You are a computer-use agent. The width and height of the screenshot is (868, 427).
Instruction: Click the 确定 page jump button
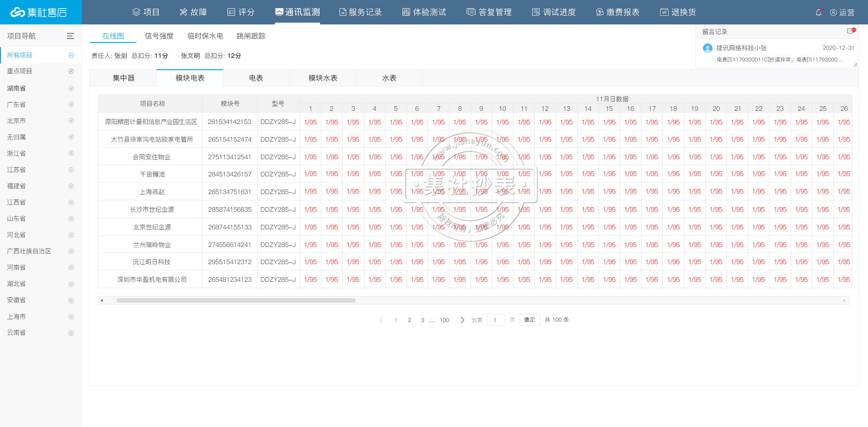529,320
